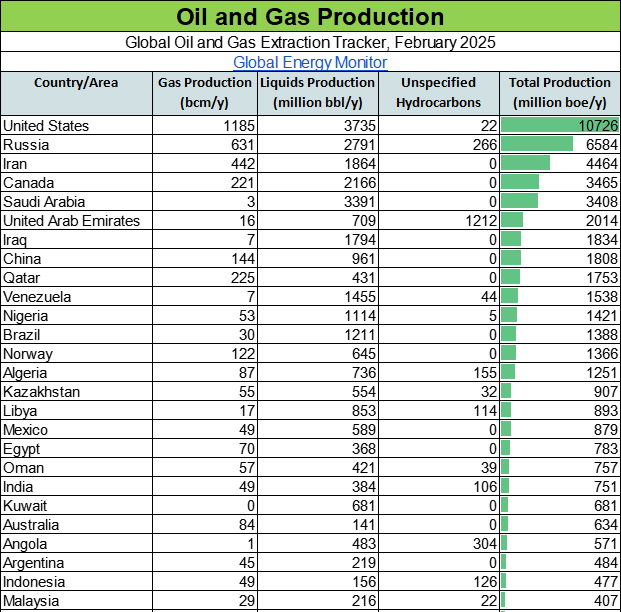Viewport: 621px width, 612px height.
Task: Click the Mexico country cell
Action: (76, 430)
